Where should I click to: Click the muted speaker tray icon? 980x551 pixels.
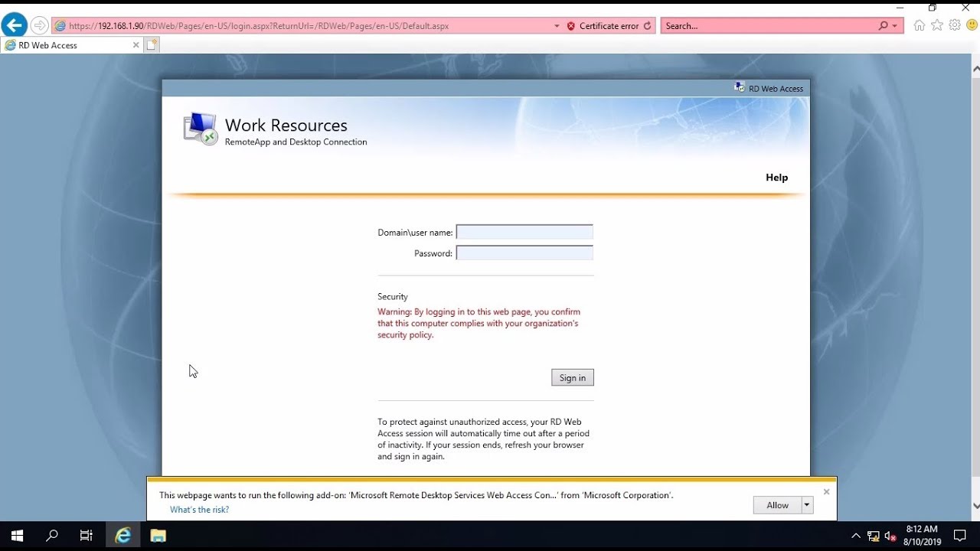click(x=890, y=536)
